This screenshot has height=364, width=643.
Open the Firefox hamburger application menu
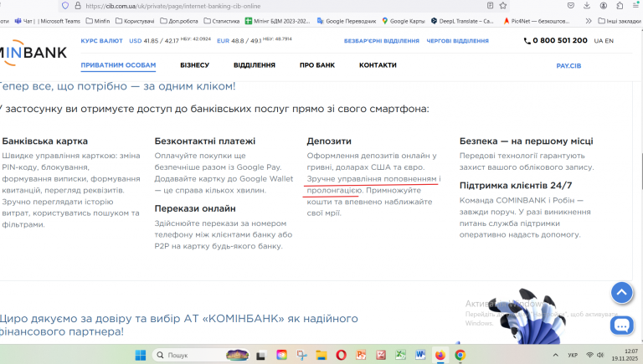pyautogui.click(x=636, y=5)
